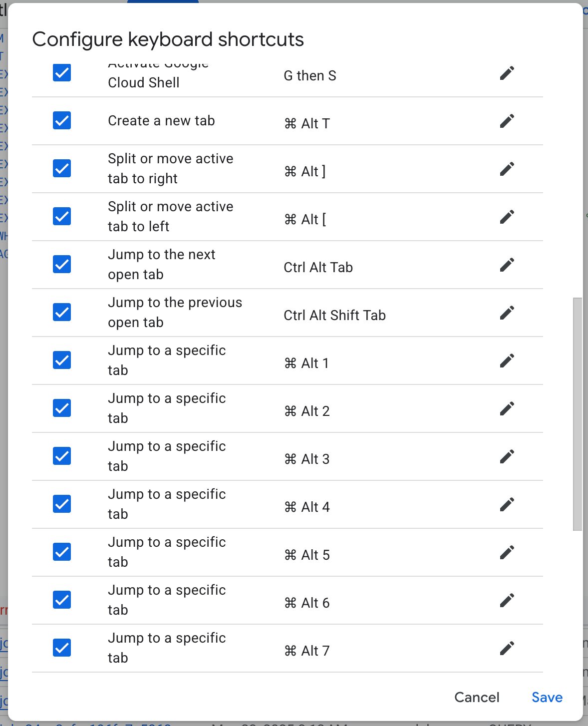The image size is (588, 726).
Task: Select the 'Ctrl Alt Tab' shortcut text
Action: coord(318,268)
